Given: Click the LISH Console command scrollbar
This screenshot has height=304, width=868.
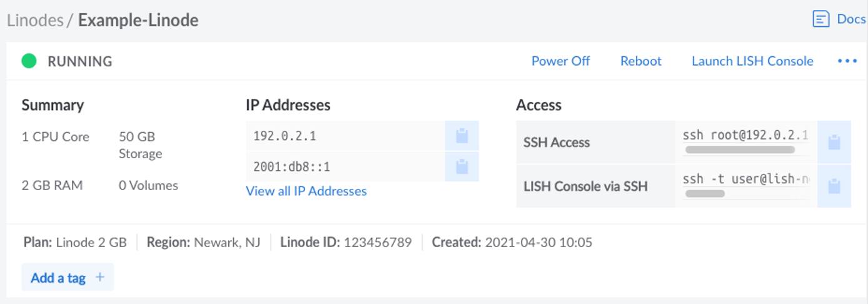Looking at the screenshot, I should click(x=705, y=194).
